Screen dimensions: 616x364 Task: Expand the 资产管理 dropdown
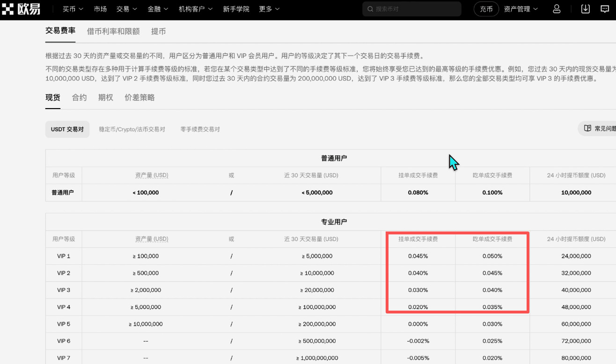(521, 8)
